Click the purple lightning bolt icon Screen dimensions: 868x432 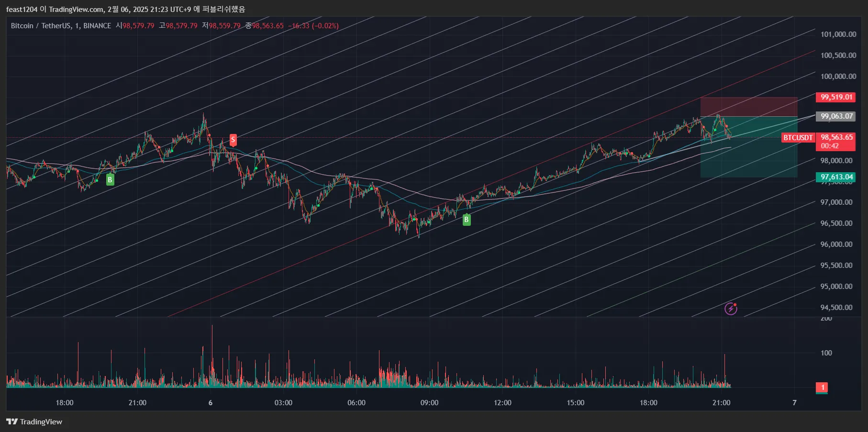pyautogui.click(x=731, y=309)
